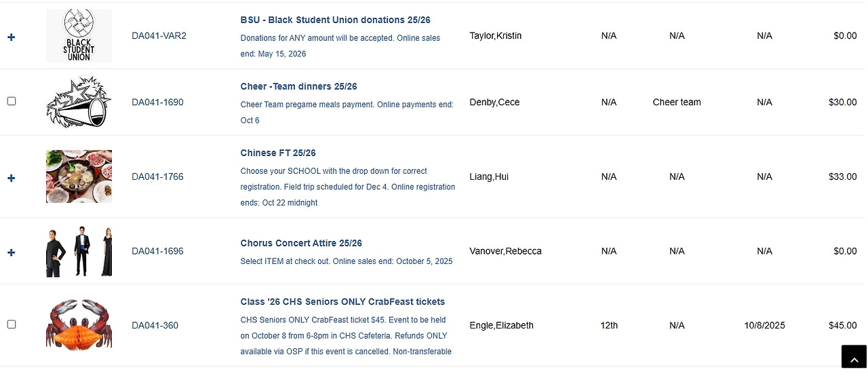Click item code DA041-VAR2
This screenshot has height=376, width=868.
(159, 36)
